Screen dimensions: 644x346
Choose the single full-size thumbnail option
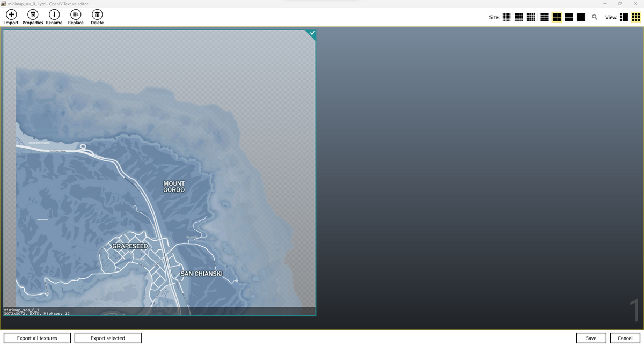(x=581, y=17)
